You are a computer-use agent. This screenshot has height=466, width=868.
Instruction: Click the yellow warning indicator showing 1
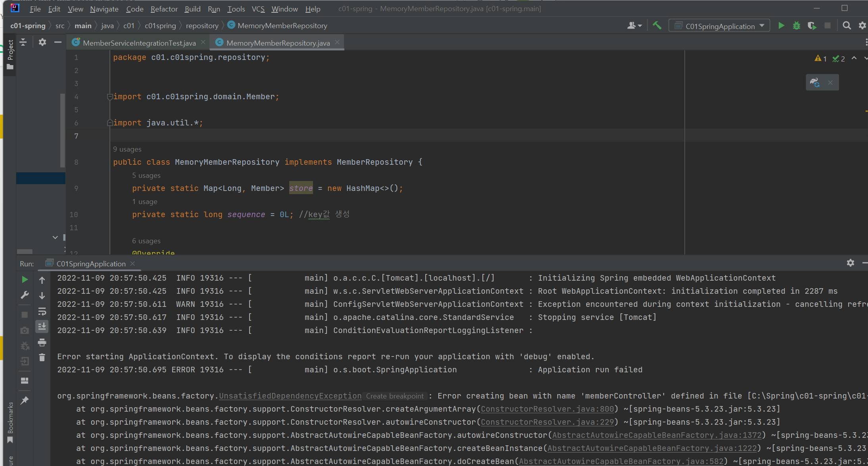[x=820, y=59]
